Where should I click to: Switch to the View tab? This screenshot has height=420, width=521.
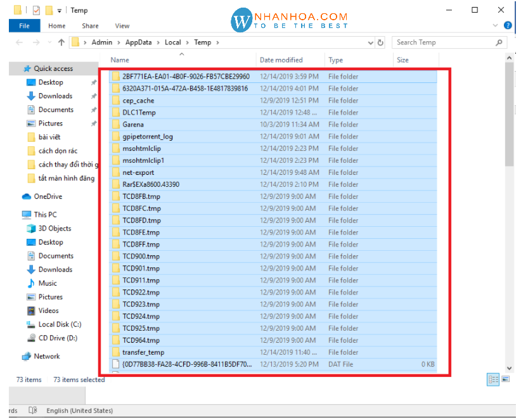click(x=122, y=26)
